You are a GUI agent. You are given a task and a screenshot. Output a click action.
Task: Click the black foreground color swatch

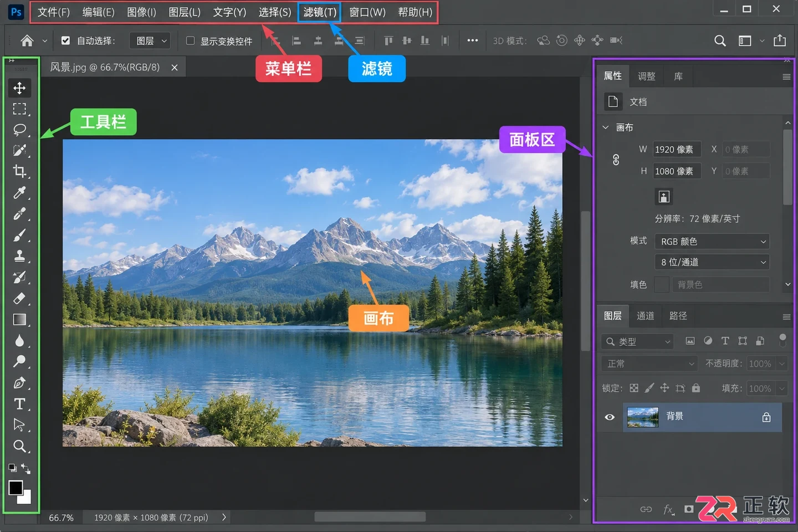click(x=15, y=487)
